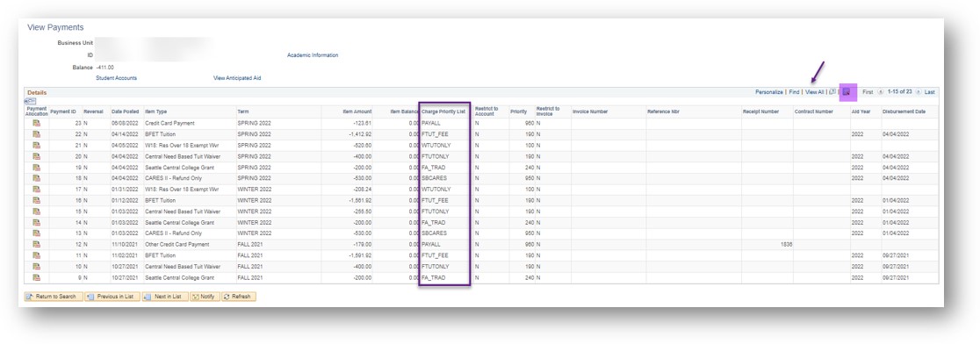
Task: Click the Notify button
Action: pos(205,297)
